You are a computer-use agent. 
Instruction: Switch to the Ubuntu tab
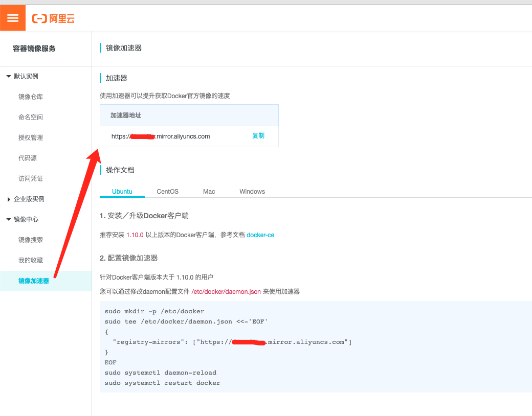click(122, 192)
